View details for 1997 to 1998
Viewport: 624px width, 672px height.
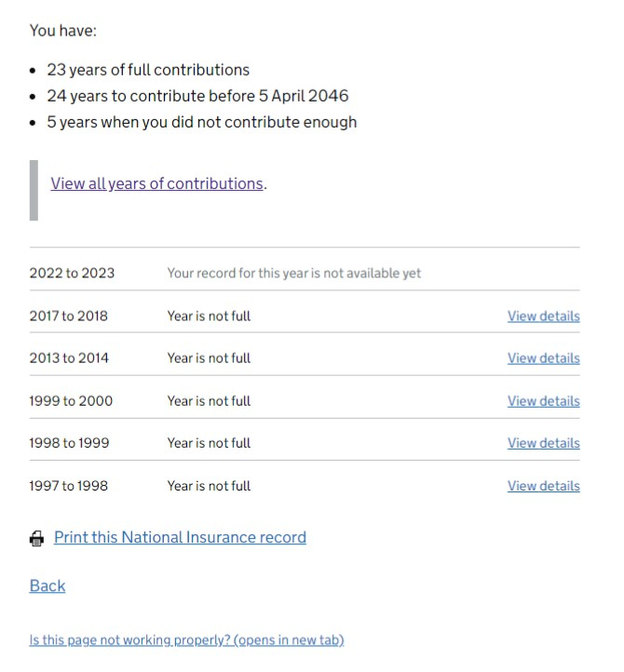click(x=543, y=486)
